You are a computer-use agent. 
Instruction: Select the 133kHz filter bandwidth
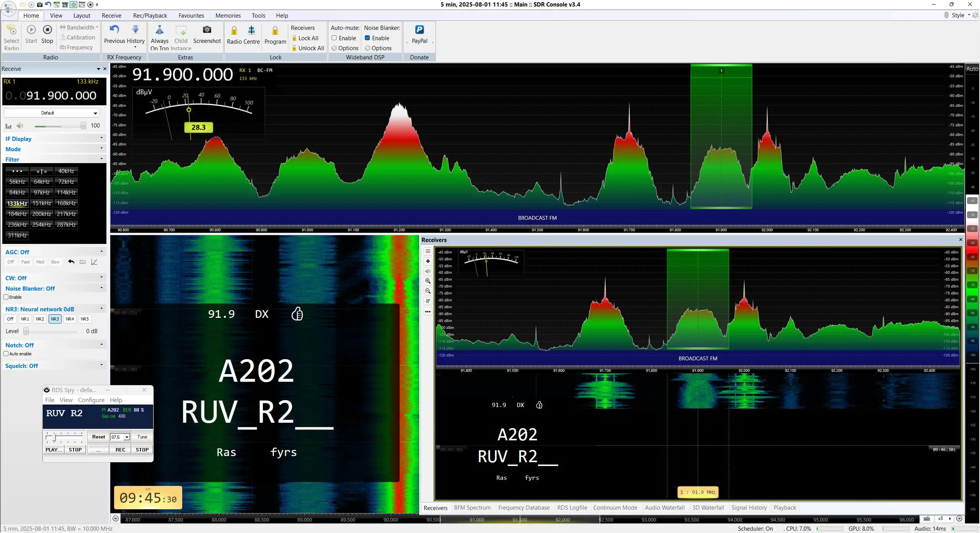(17, 203)
